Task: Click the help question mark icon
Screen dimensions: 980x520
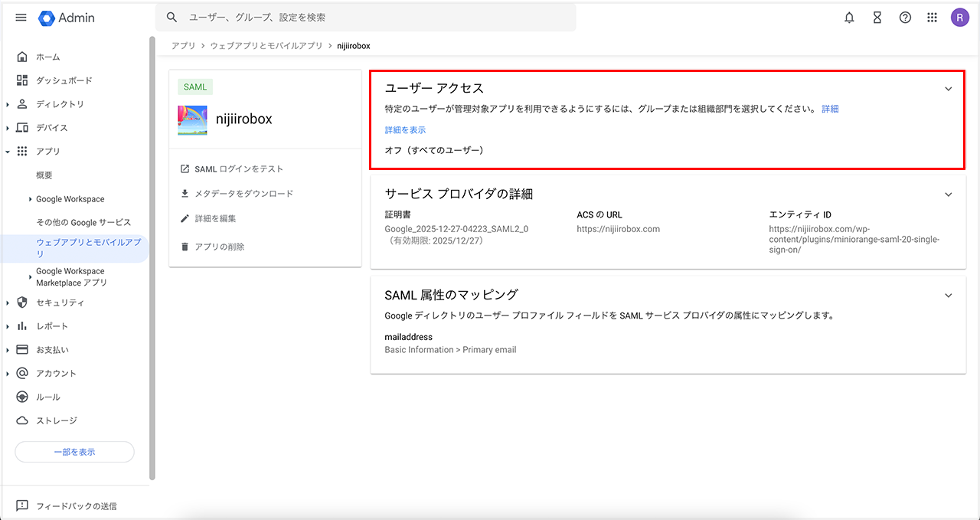Action: coord(905,18)
